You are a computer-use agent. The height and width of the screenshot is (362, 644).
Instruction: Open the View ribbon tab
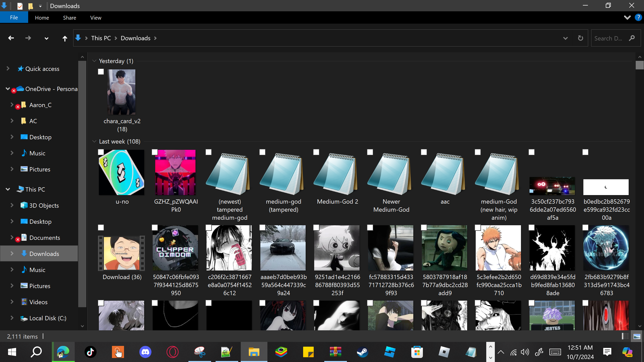coord(96,18)
